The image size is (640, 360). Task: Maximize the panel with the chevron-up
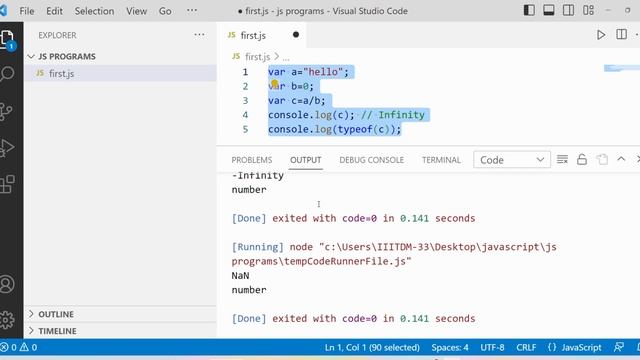621,159
